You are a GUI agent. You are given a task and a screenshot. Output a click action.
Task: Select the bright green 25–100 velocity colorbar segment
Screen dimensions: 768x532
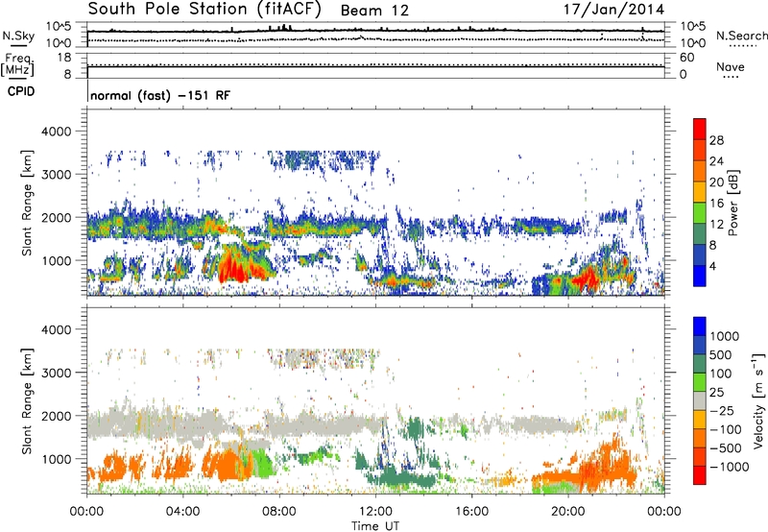(700, 382)
